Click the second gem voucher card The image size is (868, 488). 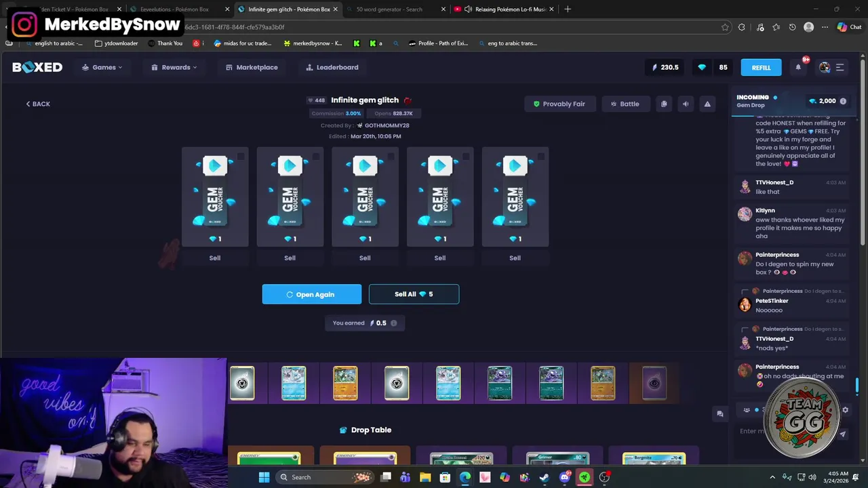(x=290, y=197)
